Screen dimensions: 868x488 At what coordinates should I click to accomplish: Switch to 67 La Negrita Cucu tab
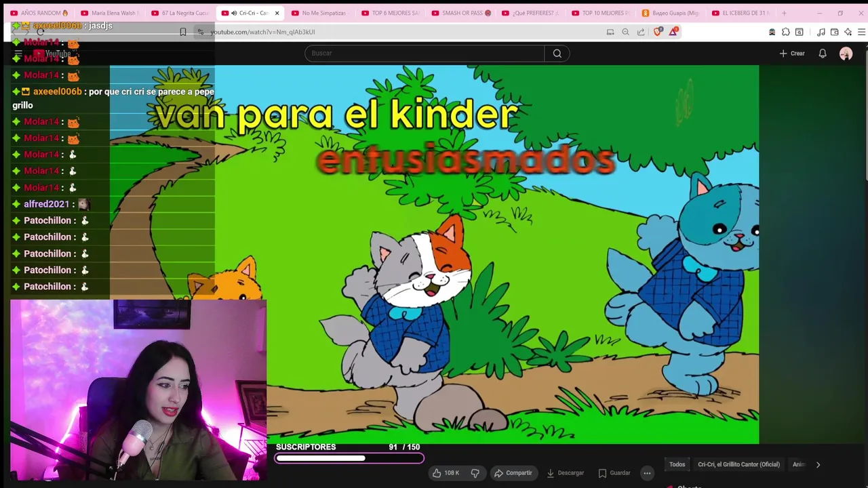[180, 13]
